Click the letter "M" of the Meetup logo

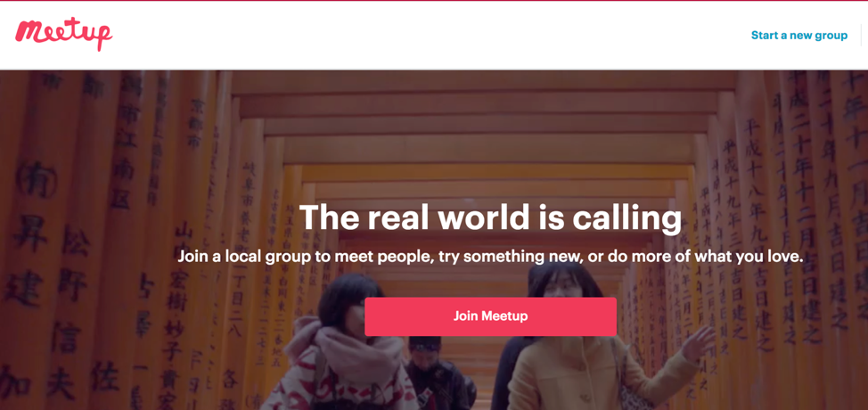coord(29,31)
